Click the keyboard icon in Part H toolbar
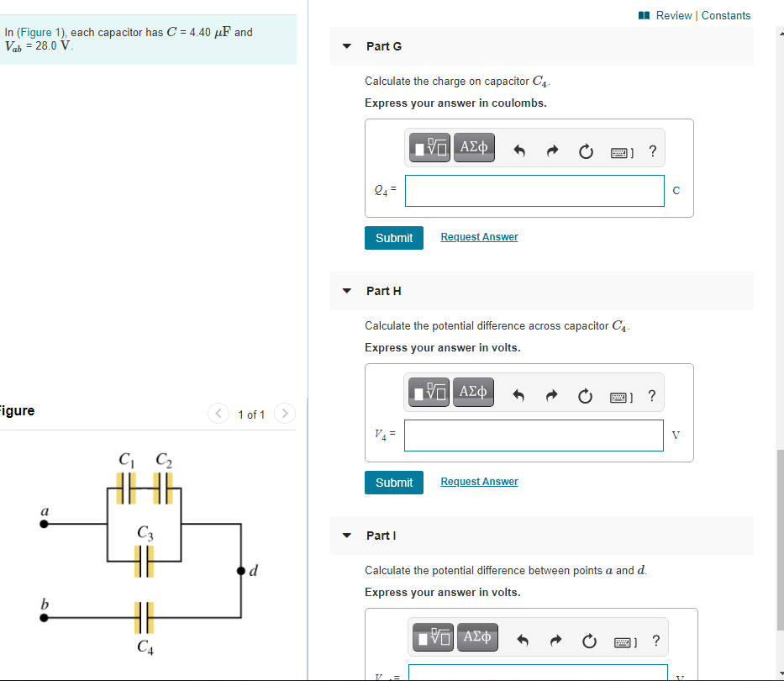The height and width of the screenshot is (681, 784). coord(618,396)
